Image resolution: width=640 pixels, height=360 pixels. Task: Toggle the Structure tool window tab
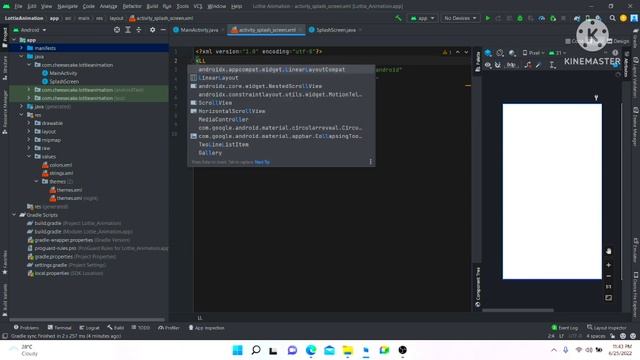[4, 67]
